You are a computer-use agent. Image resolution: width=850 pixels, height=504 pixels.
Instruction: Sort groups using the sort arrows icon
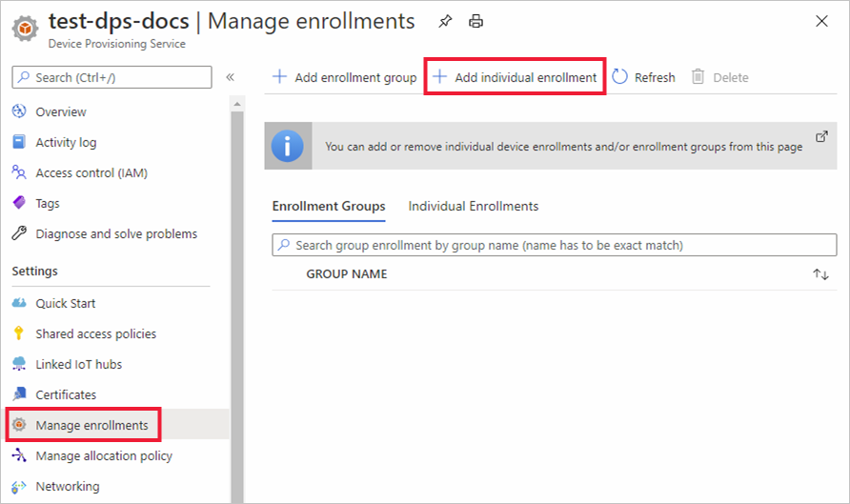pos(820,274)
